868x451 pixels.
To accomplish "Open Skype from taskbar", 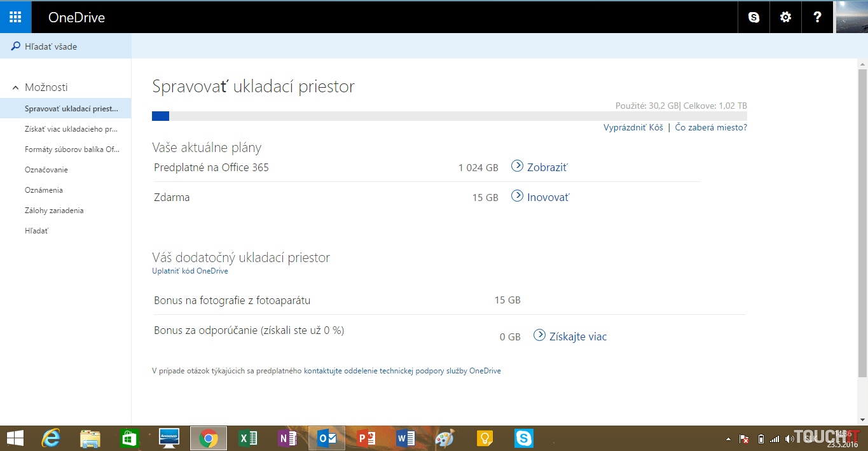I will [x=524, y=438].
